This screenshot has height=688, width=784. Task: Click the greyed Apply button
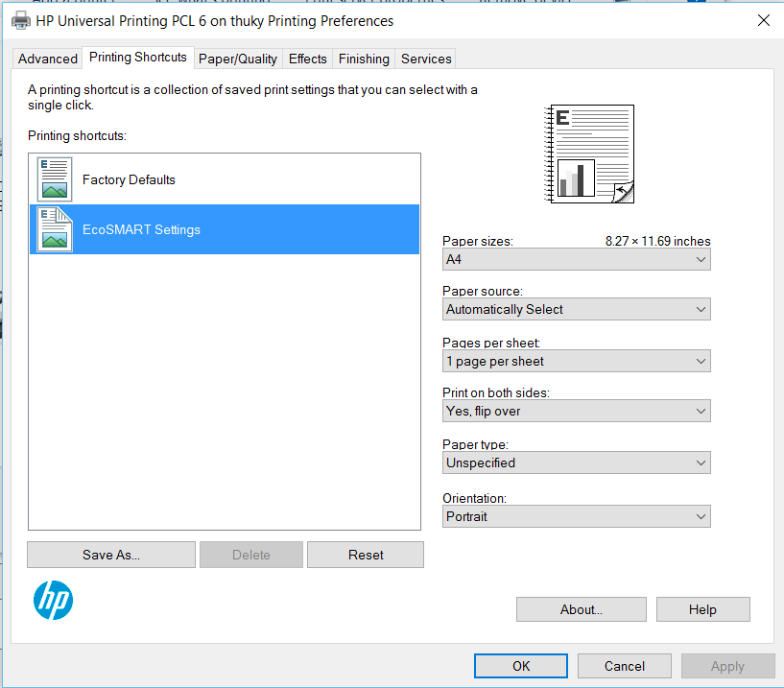pos(727,666)
